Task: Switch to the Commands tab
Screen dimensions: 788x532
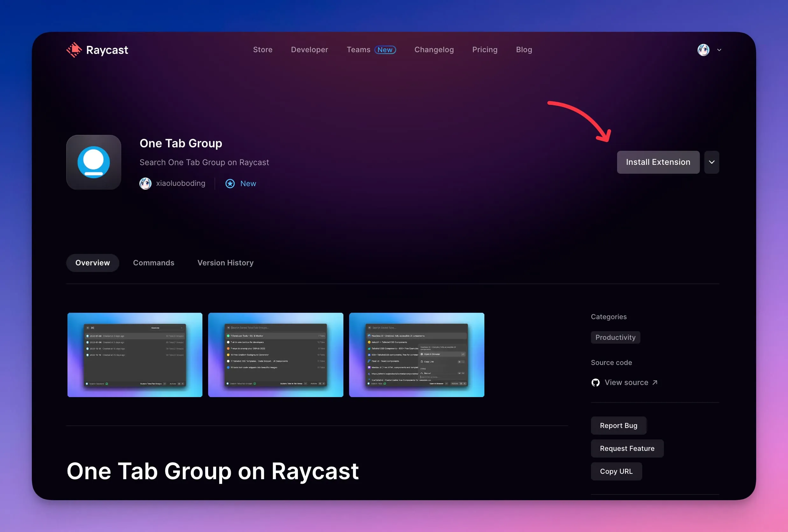Action: (x=154, y=263)
